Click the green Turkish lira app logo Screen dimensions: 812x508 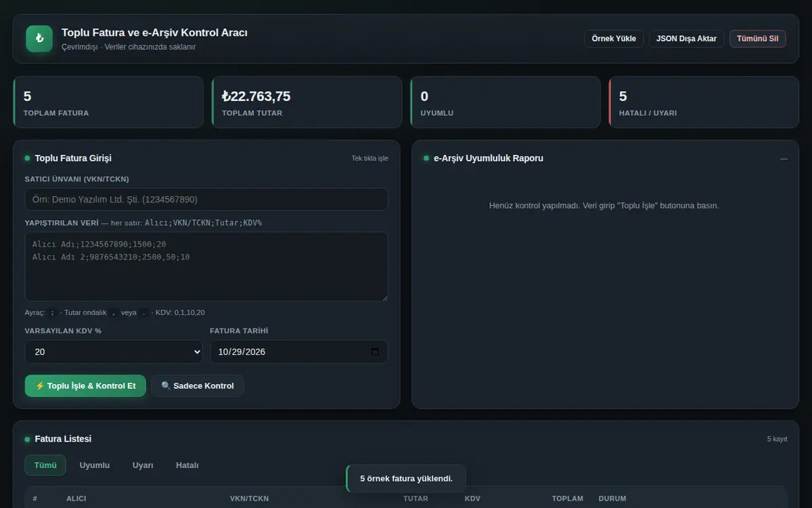tap(39, 39)
